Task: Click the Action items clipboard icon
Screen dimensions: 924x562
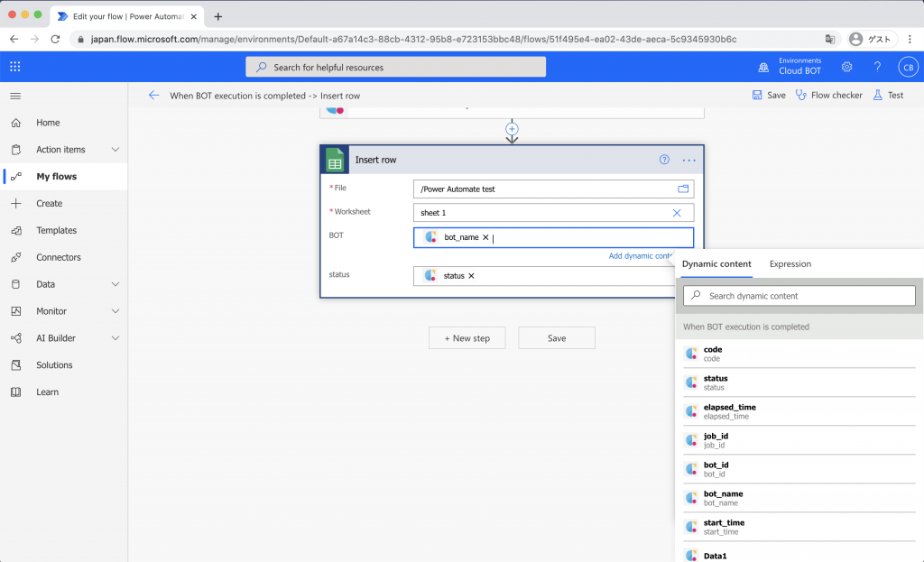Action: [16, 150]
